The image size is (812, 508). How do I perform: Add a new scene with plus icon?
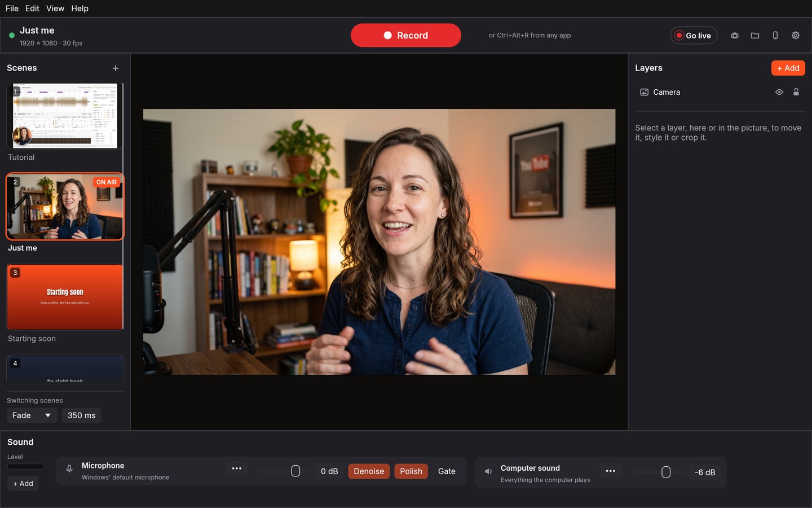pos(116,68)
